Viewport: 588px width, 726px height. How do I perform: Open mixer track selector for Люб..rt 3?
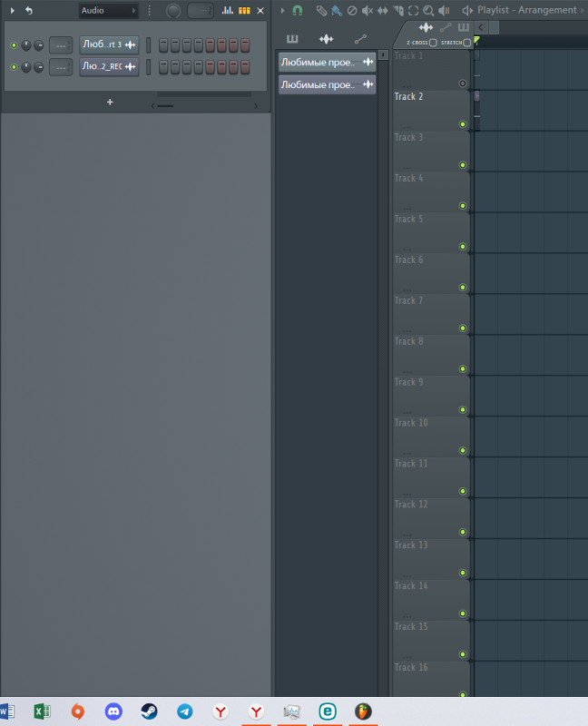(61, 45)
